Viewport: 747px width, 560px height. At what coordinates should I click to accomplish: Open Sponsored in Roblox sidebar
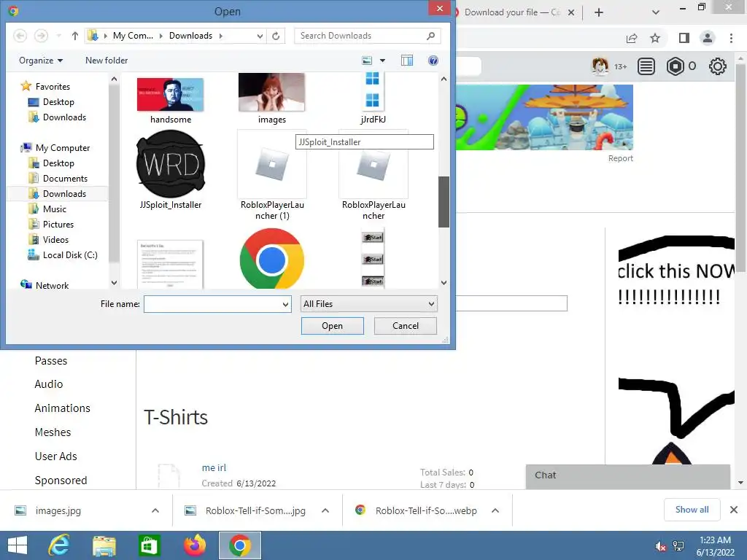click(x=61, y=481)
